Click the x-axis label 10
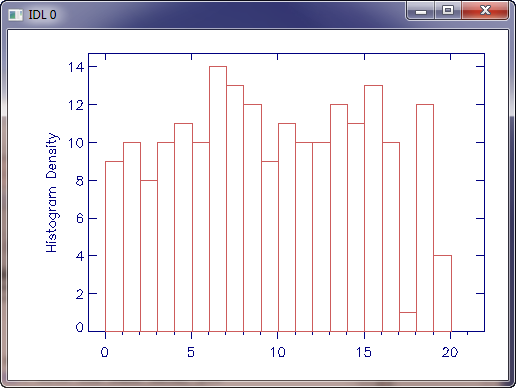Image resolution: width=516 pixels, height=388 pixels. pyautogui.click(x=278, y=352)
